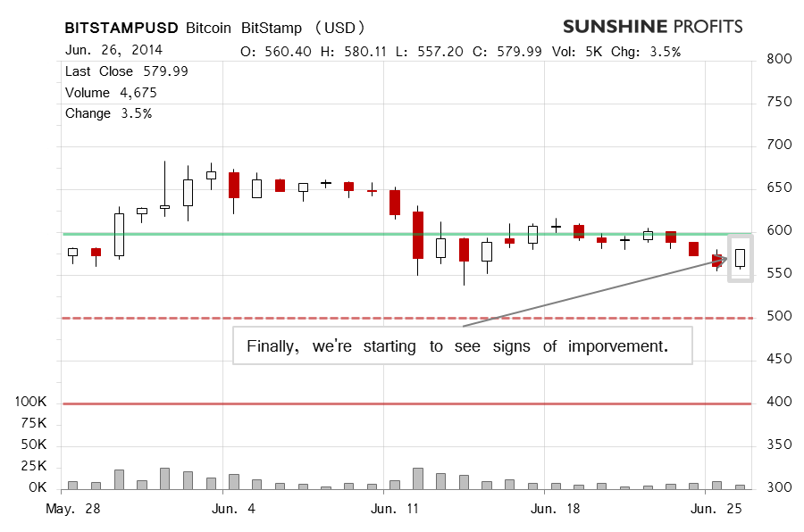The width and height of the screenshot is (804, 532).
Task: Click the 350 price axis label
Action: 779,445
